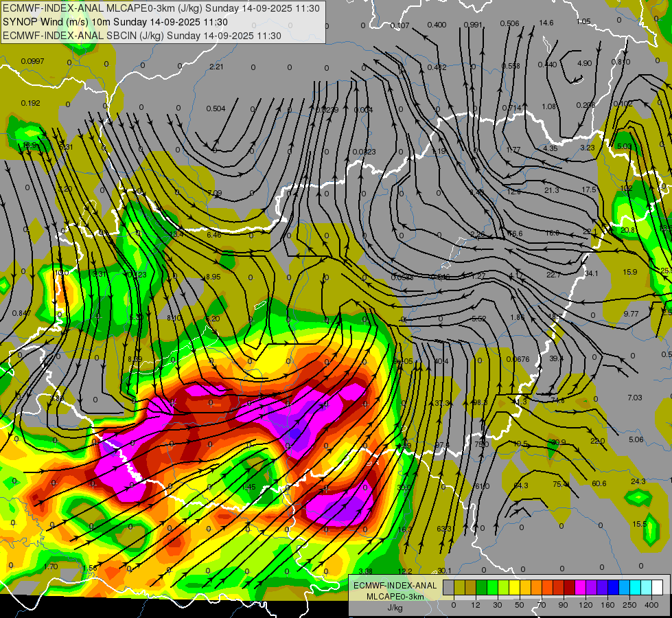Click the map value 0.847
Viewport: 672px width, 618px height.
[x=21, y=314]
